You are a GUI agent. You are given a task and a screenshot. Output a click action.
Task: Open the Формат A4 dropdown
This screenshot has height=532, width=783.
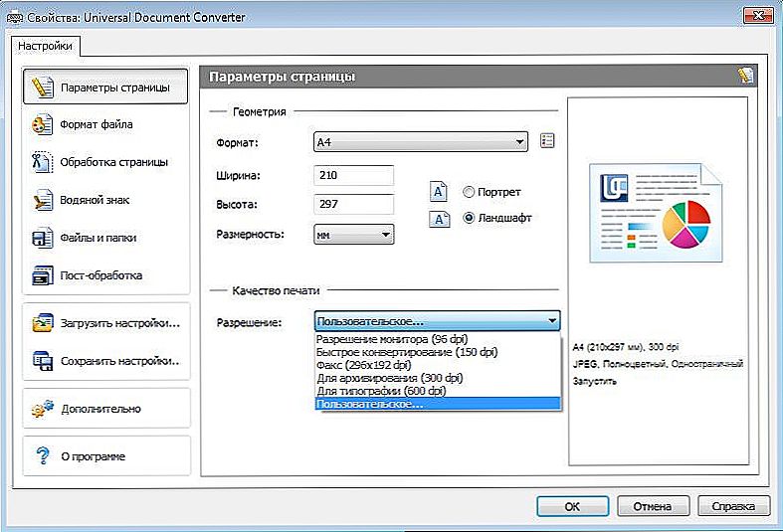(421, 142)
